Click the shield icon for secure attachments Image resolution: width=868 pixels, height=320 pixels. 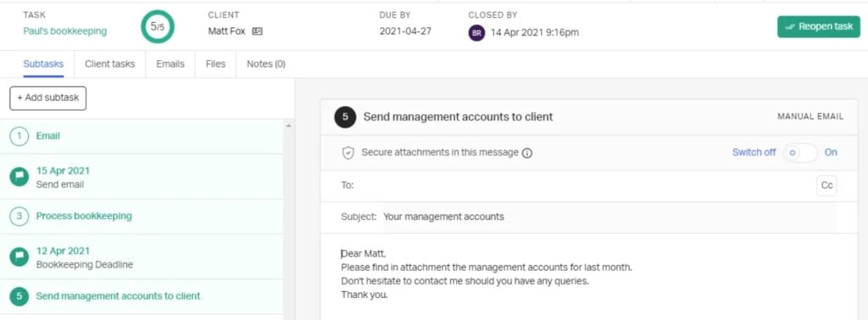[348, 153]
